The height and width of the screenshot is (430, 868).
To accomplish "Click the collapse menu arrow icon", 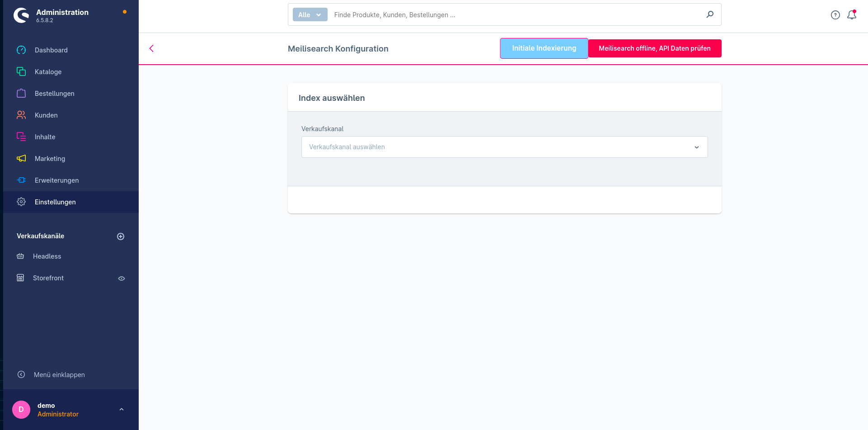I will (x=21, y=374).
